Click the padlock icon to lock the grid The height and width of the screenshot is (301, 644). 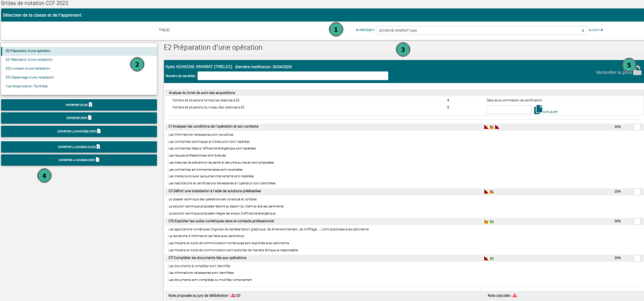(637, 72)
